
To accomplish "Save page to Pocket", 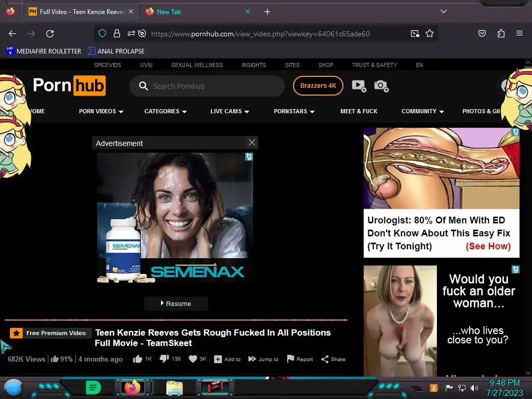I will pos(482,33).
